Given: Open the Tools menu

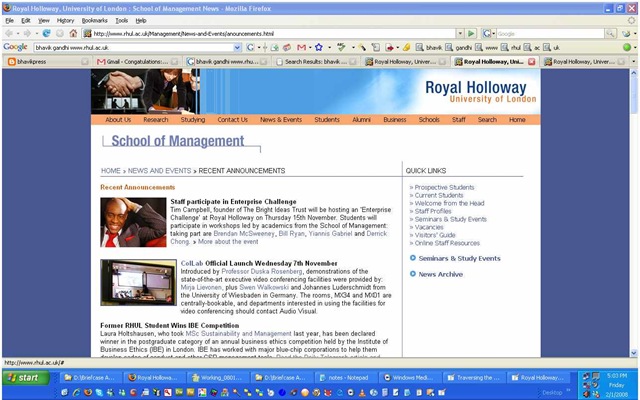Looking at the screenshot, I should click(122, 20).
